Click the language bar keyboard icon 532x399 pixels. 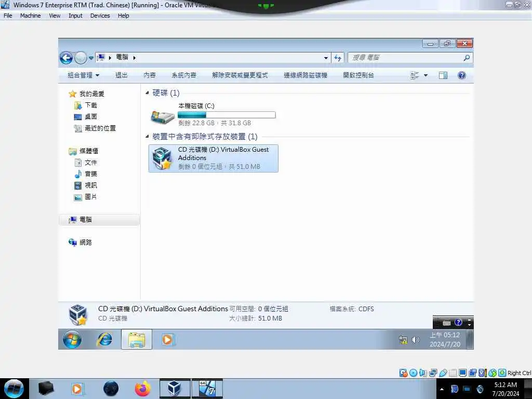[447, 323]
